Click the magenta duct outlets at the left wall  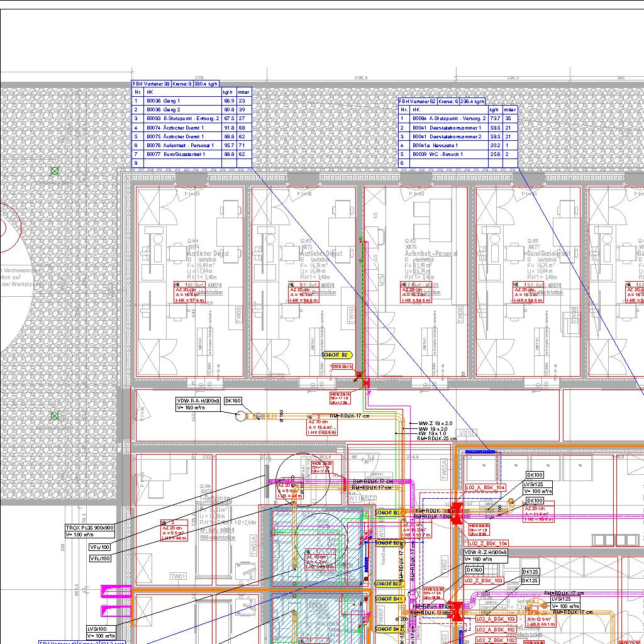(x=116, y=601)
